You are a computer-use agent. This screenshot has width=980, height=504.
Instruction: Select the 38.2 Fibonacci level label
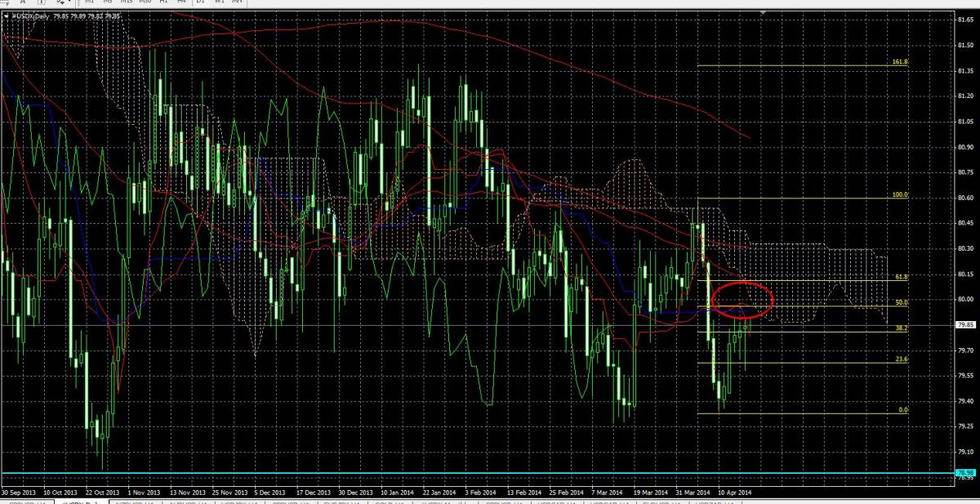coord(902,328)
